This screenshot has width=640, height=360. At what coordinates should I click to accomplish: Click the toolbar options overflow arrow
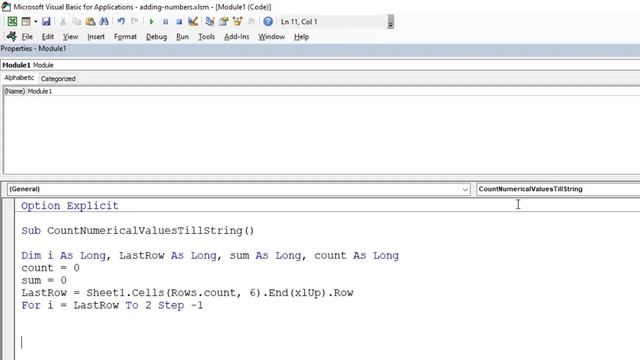[x=391, y=22]
